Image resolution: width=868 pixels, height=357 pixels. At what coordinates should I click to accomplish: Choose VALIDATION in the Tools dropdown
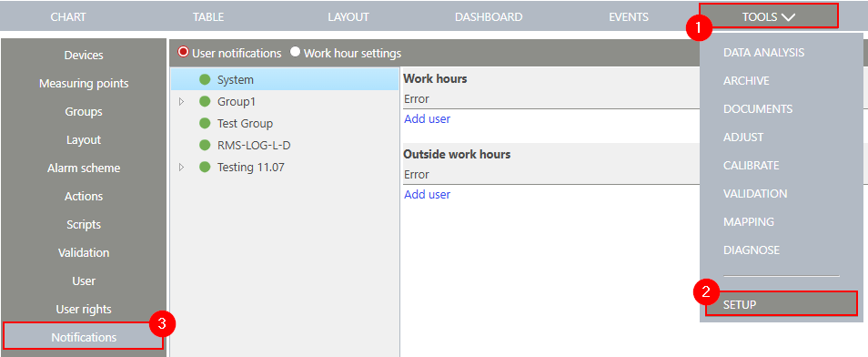pyautogui.click(x=755, y=193)
